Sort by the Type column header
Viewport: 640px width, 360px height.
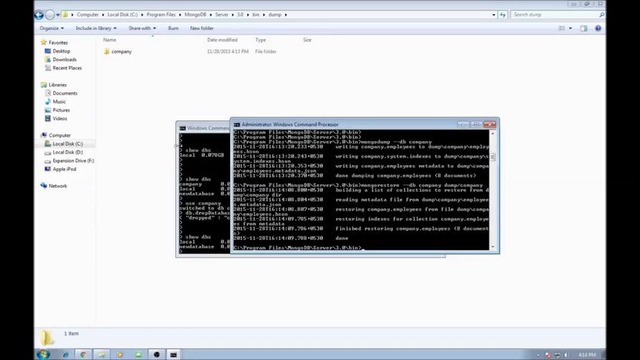coord(260,40)
